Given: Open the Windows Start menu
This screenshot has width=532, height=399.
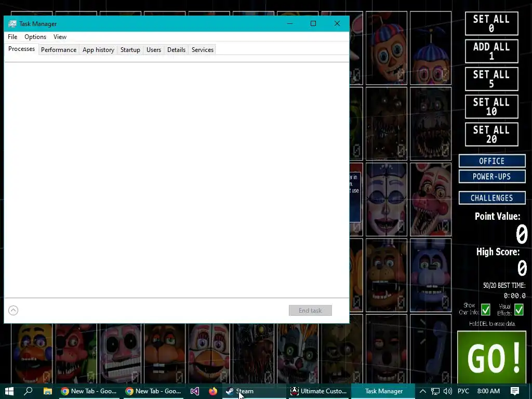Looking at the screenshot, I should (x=9, y=391).
